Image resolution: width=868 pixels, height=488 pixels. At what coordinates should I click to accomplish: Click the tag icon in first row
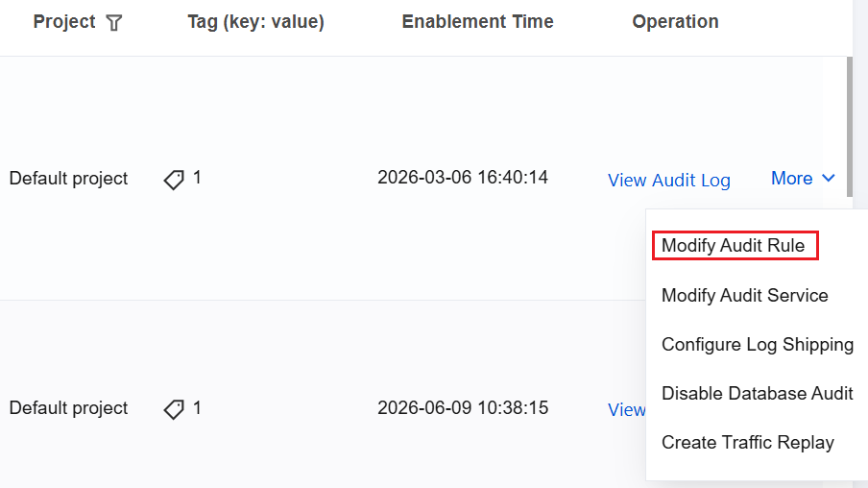(x=174, y=180)
